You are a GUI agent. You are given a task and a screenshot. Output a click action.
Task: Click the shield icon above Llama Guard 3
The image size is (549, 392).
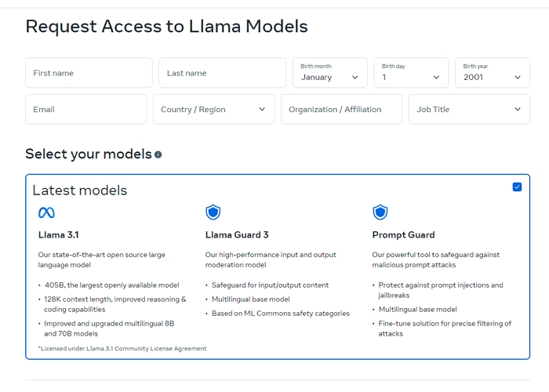(213, 212)
